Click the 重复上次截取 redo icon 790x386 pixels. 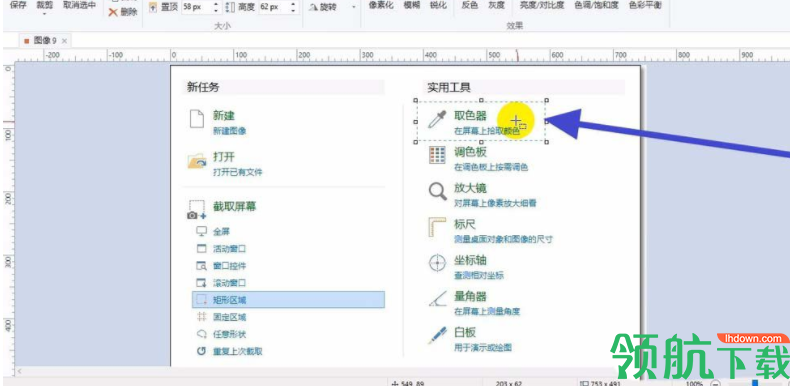pos(202,351)
